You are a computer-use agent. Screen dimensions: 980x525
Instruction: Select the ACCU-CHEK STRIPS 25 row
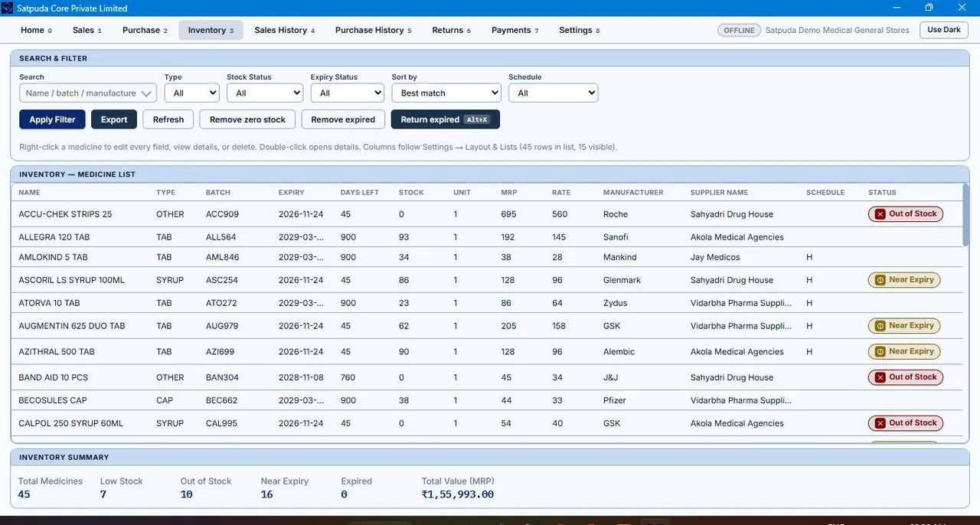point(487,214)
